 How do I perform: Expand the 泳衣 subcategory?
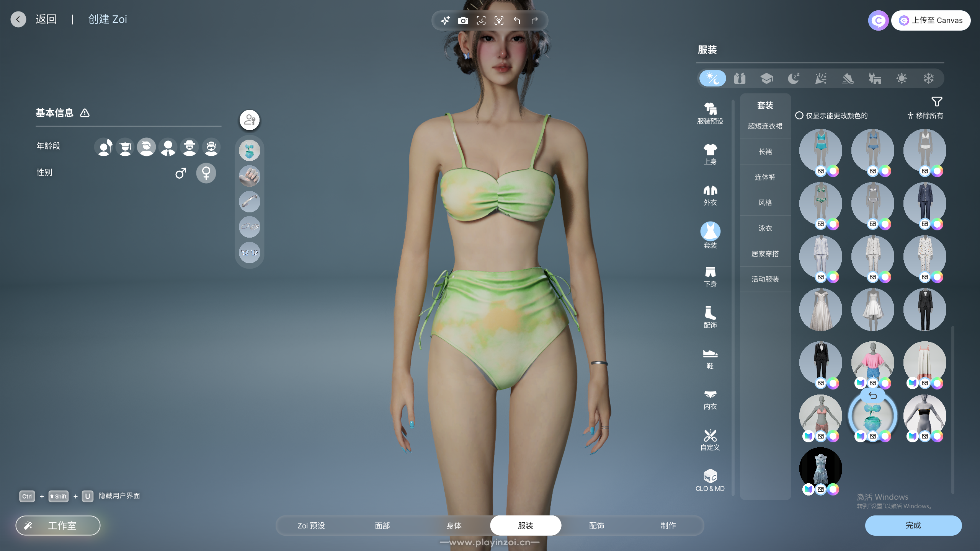tap(765, 228)
